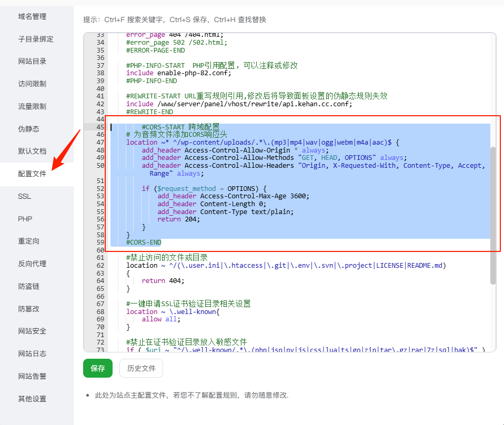
Task: Open the 伪静态 rewrite settings
Action: 28,129
